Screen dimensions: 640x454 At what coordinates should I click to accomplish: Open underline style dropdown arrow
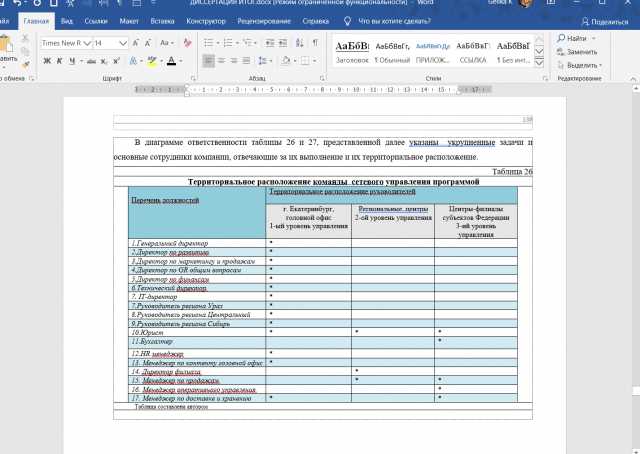coord(81,61)
